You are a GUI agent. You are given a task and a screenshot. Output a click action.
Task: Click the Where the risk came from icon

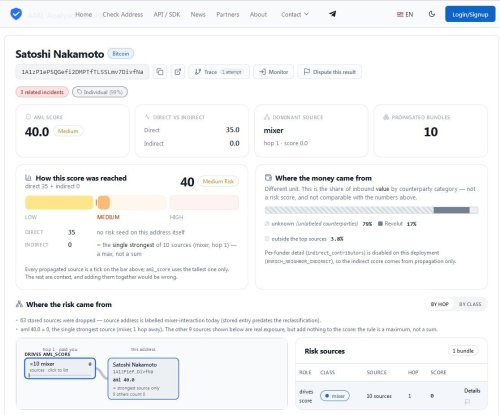[19, 304]
